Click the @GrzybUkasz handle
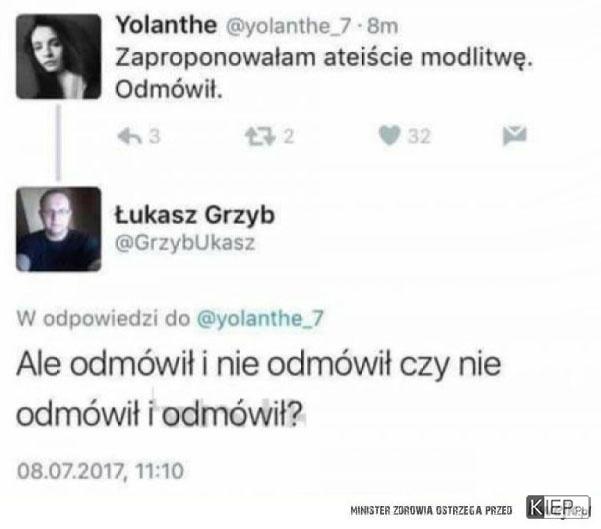The height and width of the screenshot is (529, 601). point(185,243)
